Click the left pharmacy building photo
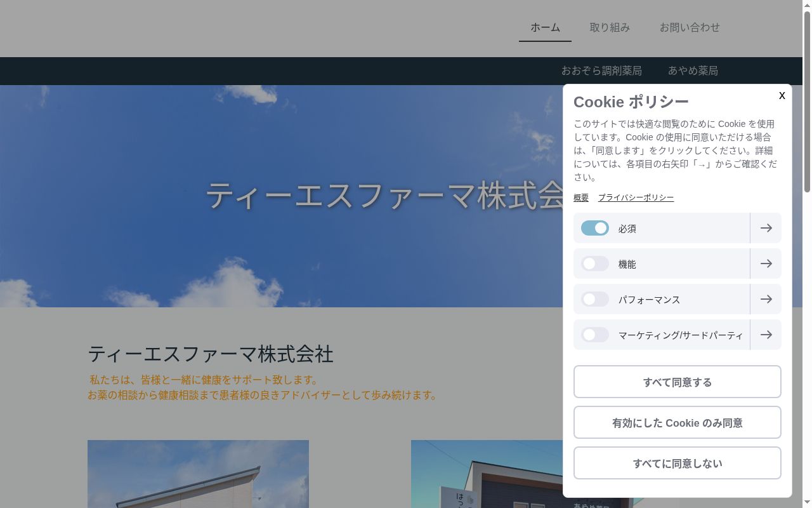812x508 pixels. pos(198,474)
